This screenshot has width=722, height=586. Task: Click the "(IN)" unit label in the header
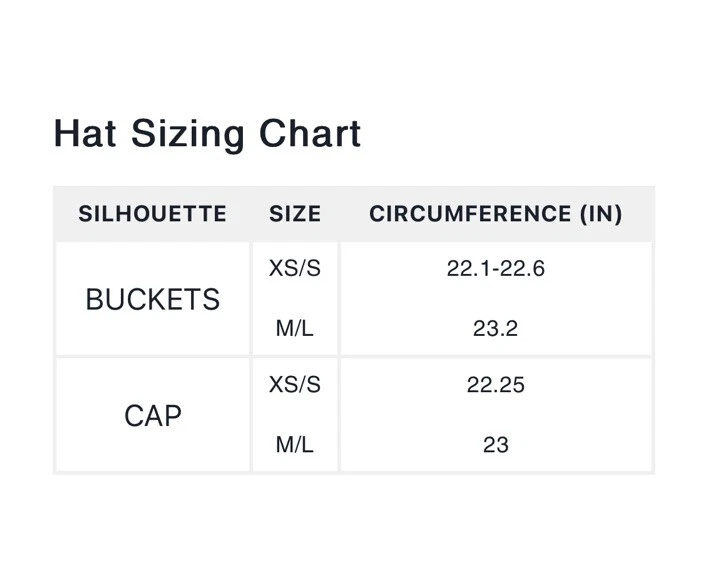[598, 214]
